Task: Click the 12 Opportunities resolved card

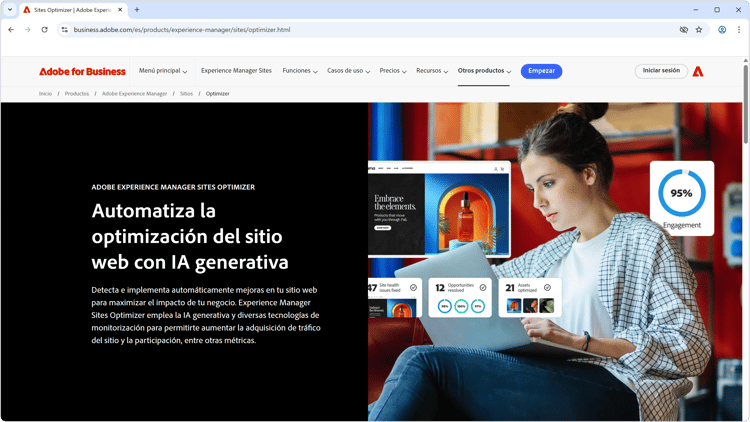Action: pyautogui.click(x=460, y=297)
